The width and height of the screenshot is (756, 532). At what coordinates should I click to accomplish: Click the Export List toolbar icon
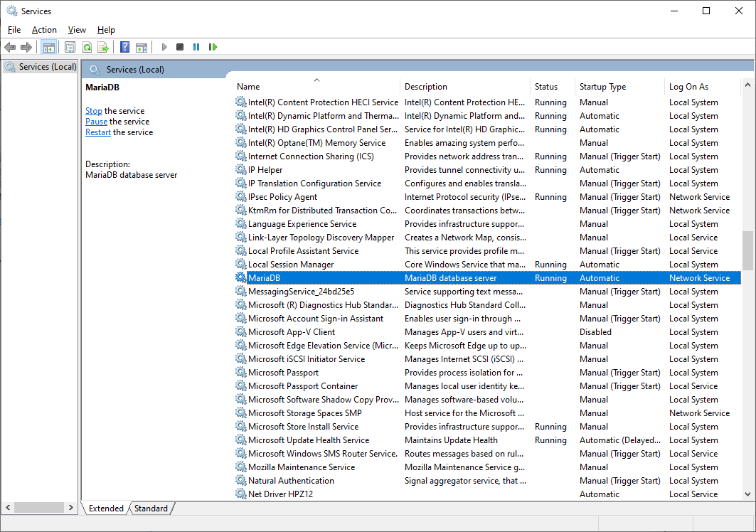[x=103, y=47]
